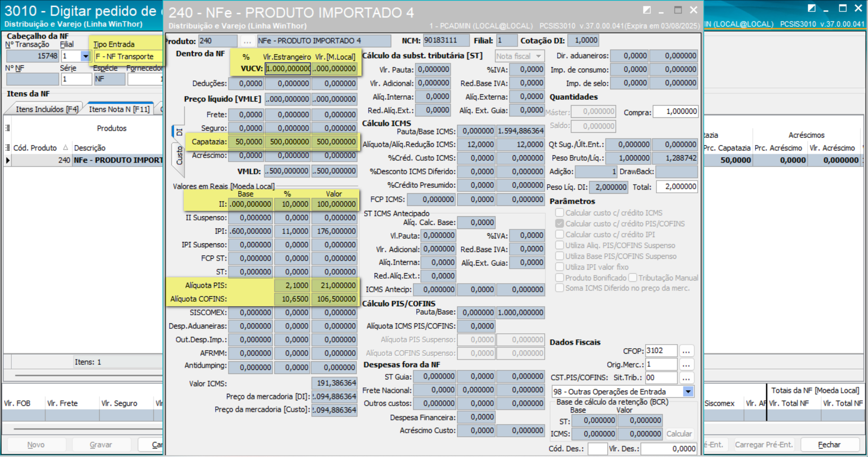Enable Calcular custo c/ crédito IPI

point(560,234)
